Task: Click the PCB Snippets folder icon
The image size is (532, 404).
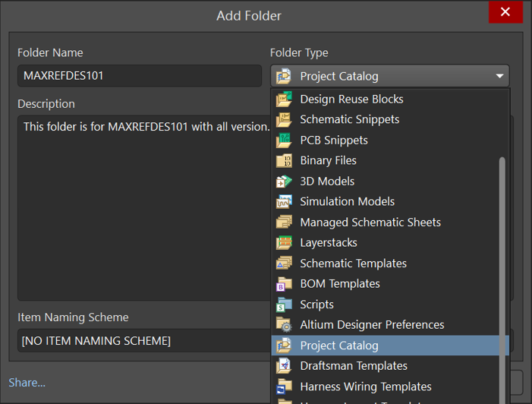Action: point(284,140)
